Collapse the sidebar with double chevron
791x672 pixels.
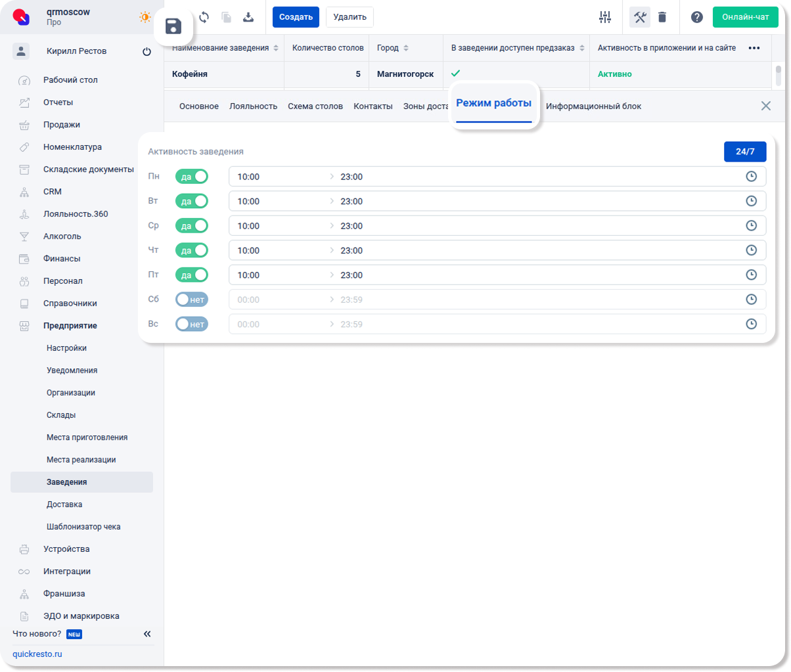tap(147, 634)
